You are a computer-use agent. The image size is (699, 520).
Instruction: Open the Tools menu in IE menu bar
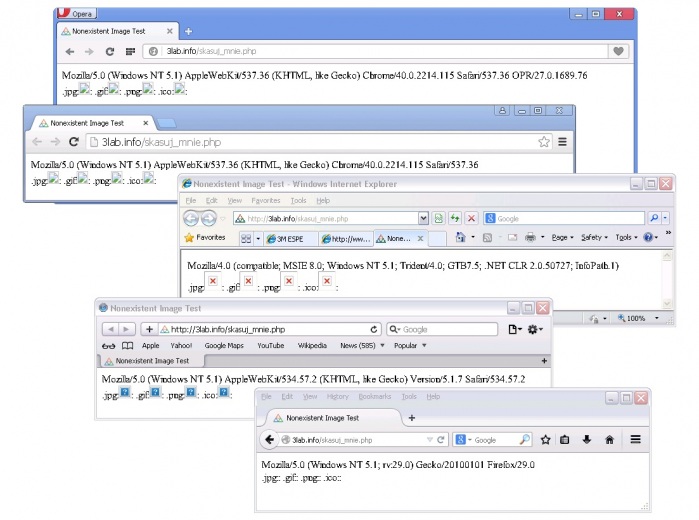click(298, 201)
